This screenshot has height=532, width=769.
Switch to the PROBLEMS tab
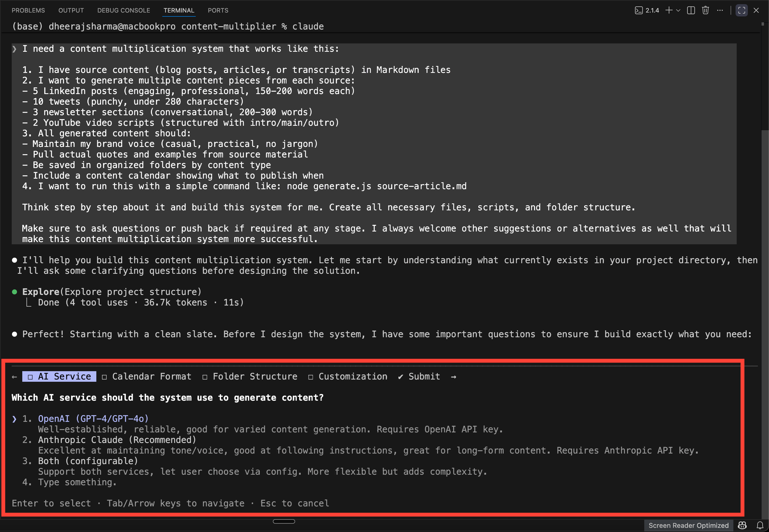pyautogui.click(x=28, y=10)
